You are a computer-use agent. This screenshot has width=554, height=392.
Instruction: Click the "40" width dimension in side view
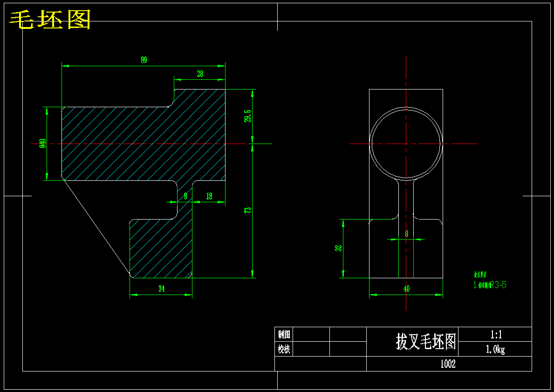[406, 289]
